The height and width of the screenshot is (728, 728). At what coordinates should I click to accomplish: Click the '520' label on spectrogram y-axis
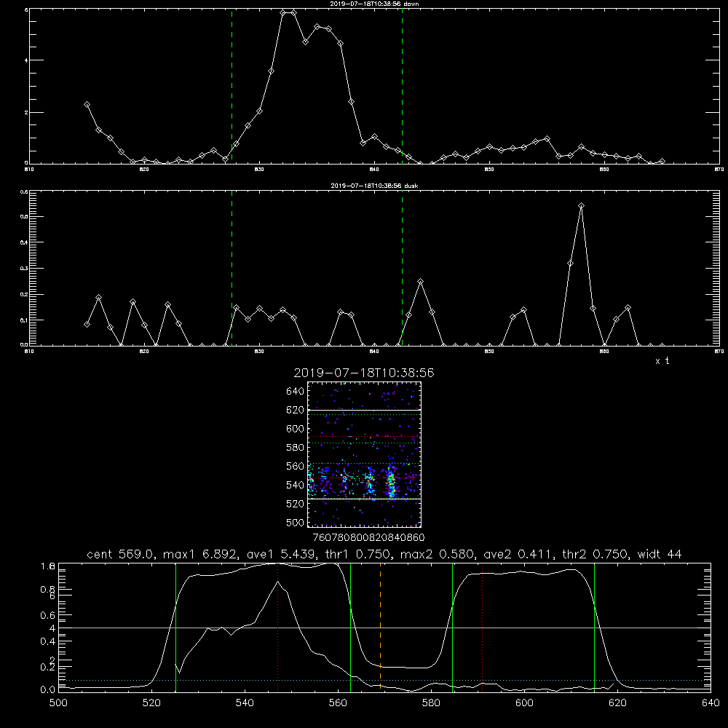pyautogui.click(x=296, y=504)
